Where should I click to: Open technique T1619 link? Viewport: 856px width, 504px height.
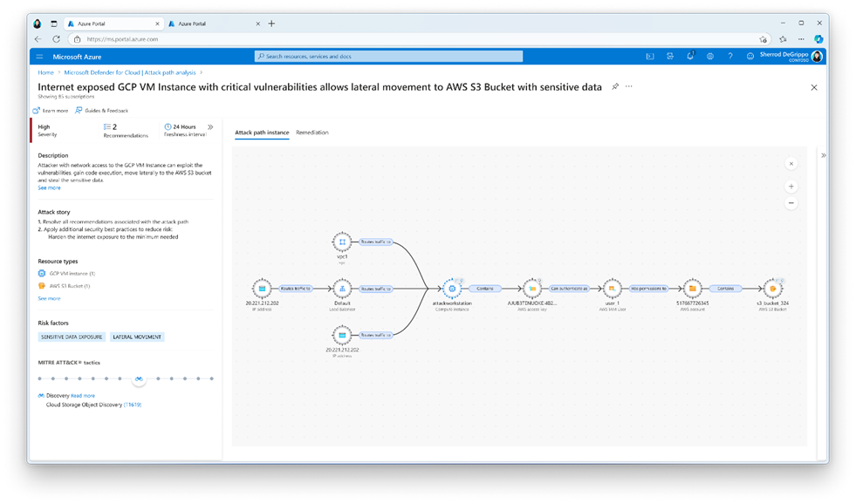coord(133,405)
